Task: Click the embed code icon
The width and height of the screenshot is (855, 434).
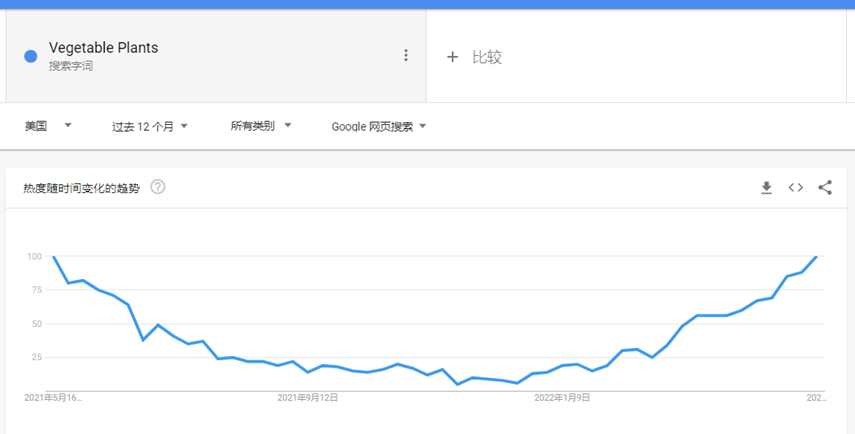Action: (x=796, y=187)
